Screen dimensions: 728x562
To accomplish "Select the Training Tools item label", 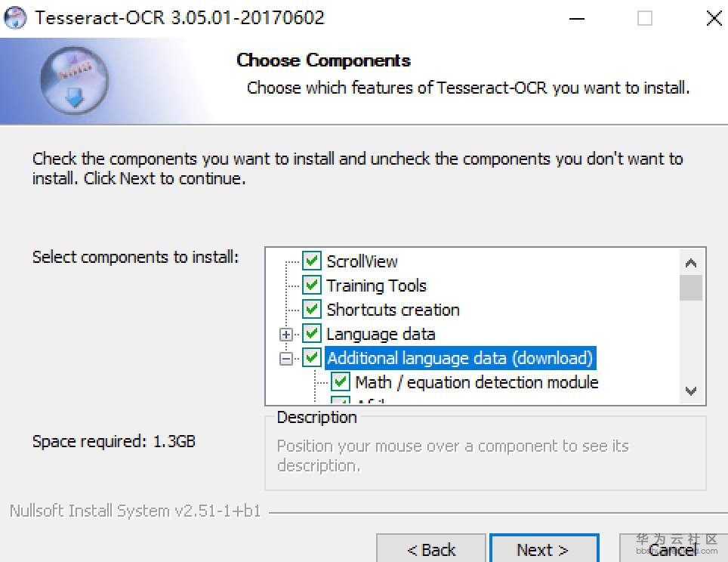I will click(376, 286).
